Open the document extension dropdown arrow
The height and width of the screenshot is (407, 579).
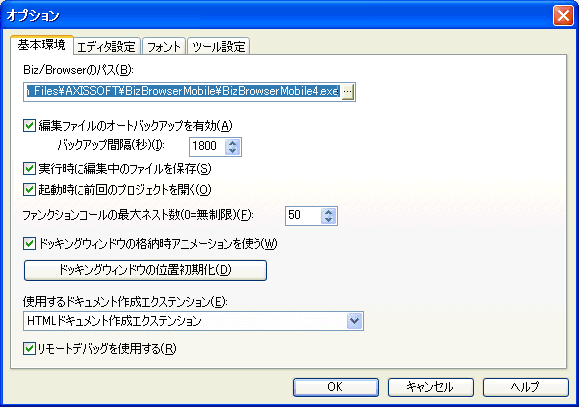pos(354,321)
